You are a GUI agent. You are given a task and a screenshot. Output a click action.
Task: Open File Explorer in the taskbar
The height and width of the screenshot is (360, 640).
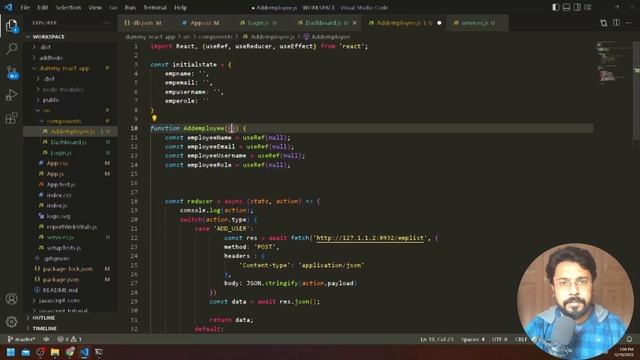click(x=55, y=352)
